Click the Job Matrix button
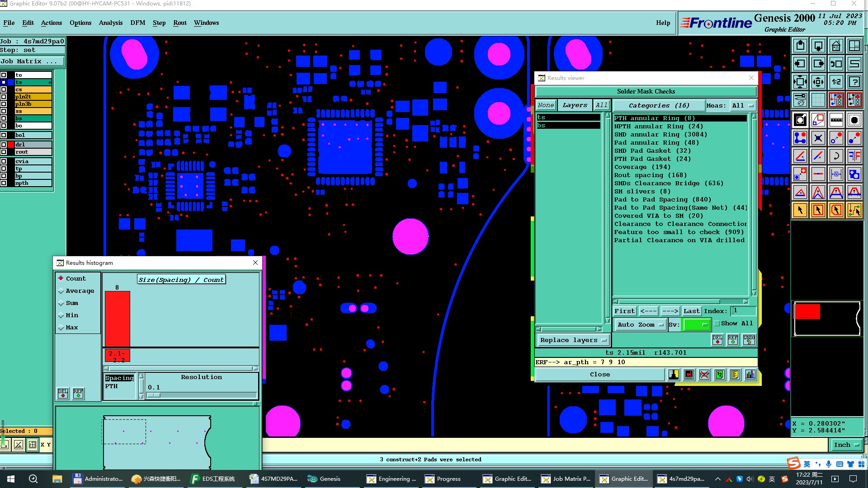Viewport: 868px width, 488px height. 32,61
